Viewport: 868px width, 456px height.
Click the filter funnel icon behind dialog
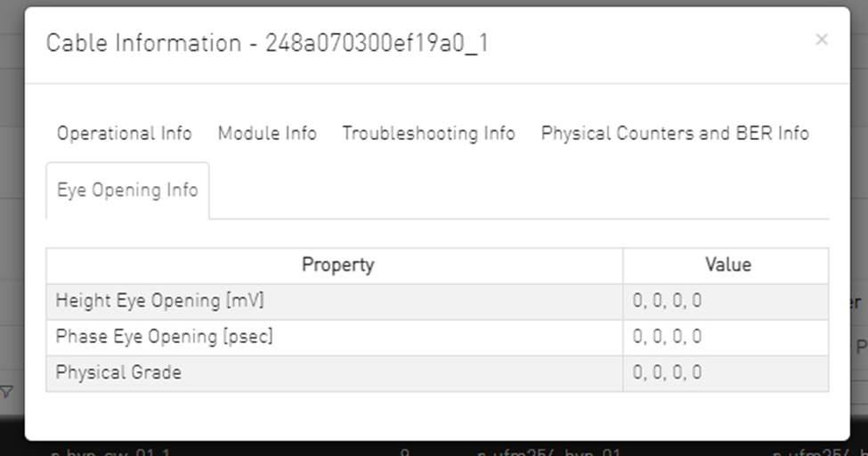tap(7, 391)
